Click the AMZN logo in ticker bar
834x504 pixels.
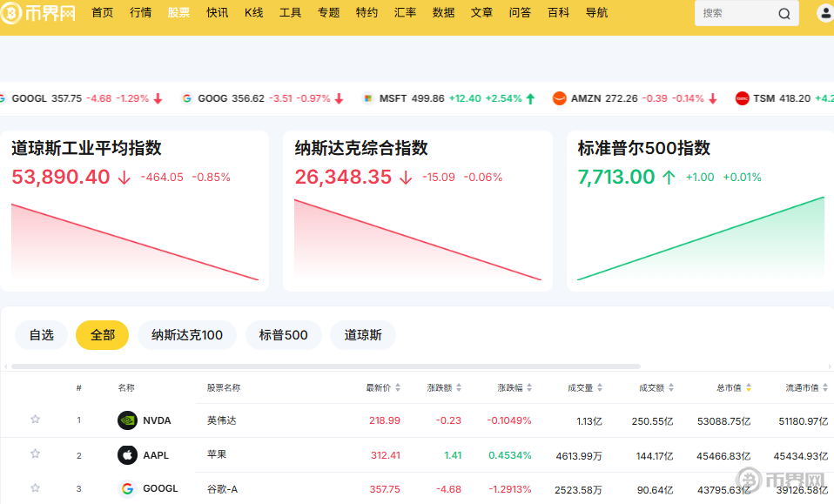coord(560,98)
